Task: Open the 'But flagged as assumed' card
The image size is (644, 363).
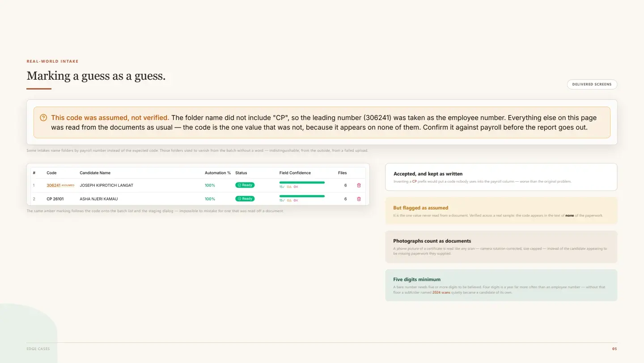Action: (501, 211)
